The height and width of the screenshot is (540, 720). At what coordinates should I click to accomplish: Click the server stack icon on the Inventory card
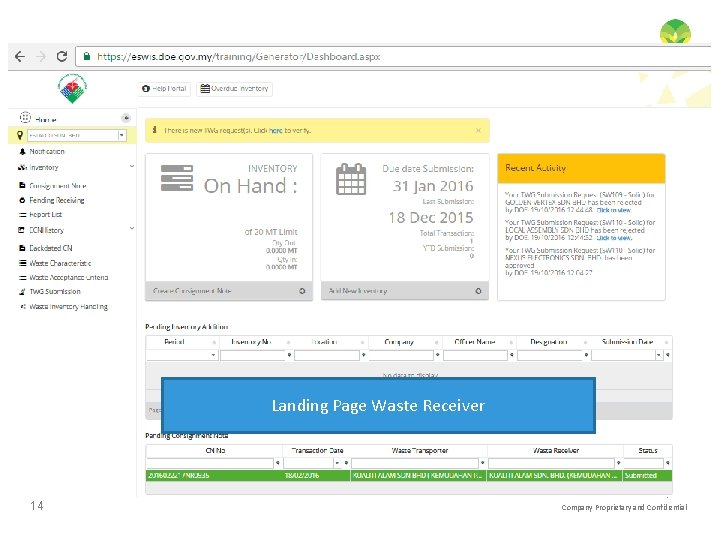(177, 178)
